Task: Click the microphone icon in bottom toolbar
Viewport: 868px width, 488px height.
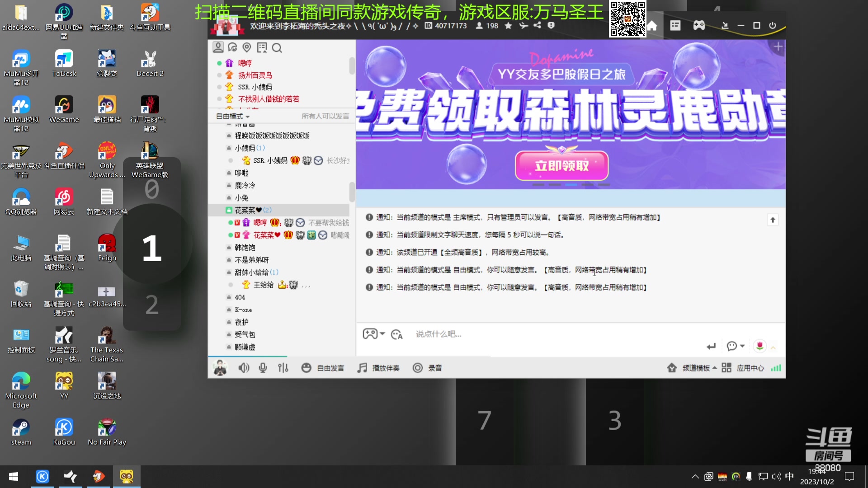Action: tap(263, 368)
